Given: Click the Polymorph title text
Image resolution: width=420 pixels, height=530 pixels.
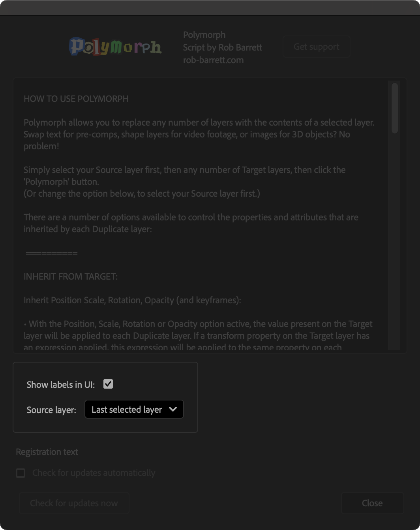Looking at the screenshot, I should (204, 35).
